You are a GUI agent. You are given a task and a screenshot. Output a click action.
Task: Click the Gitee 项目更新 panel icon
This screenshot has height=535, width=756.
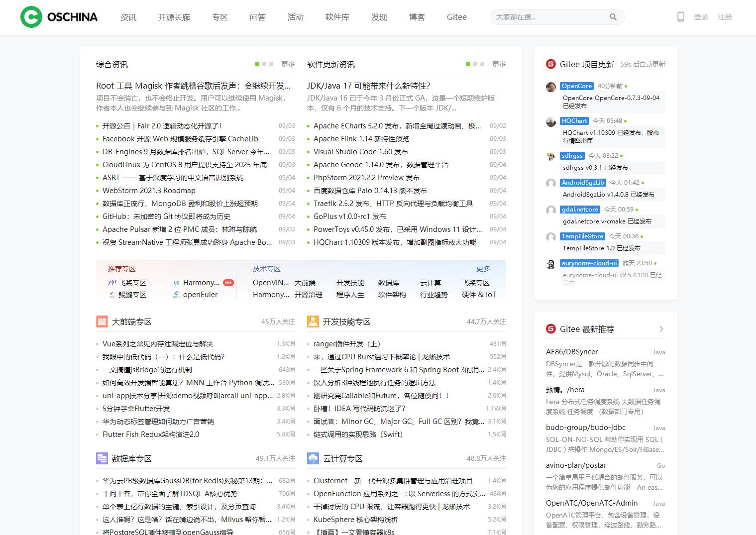550,64
